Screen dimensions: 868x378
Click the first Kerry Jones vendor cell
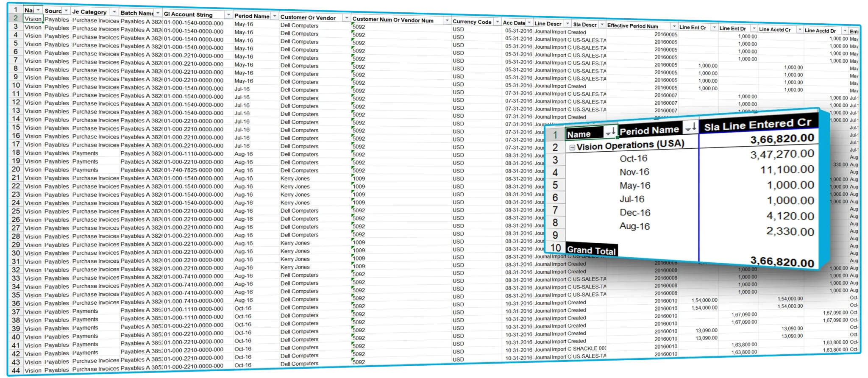coord(295,179)
